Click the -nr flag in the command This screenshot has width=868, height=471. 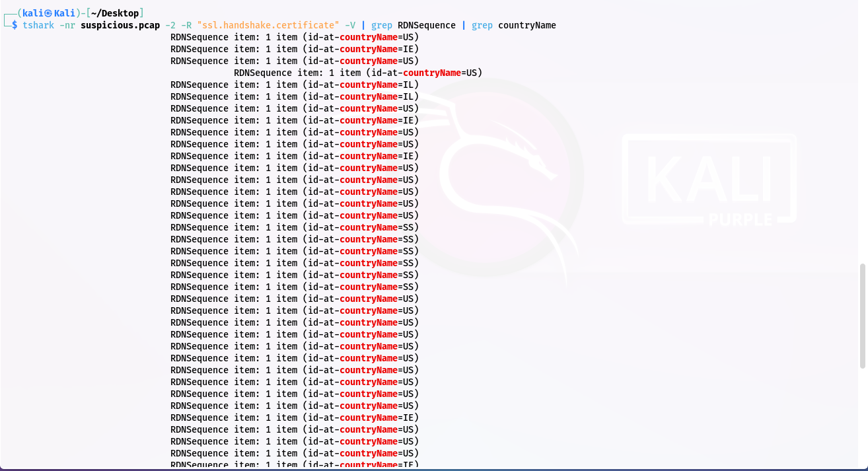pyautogui.click(x=67, y=25)
